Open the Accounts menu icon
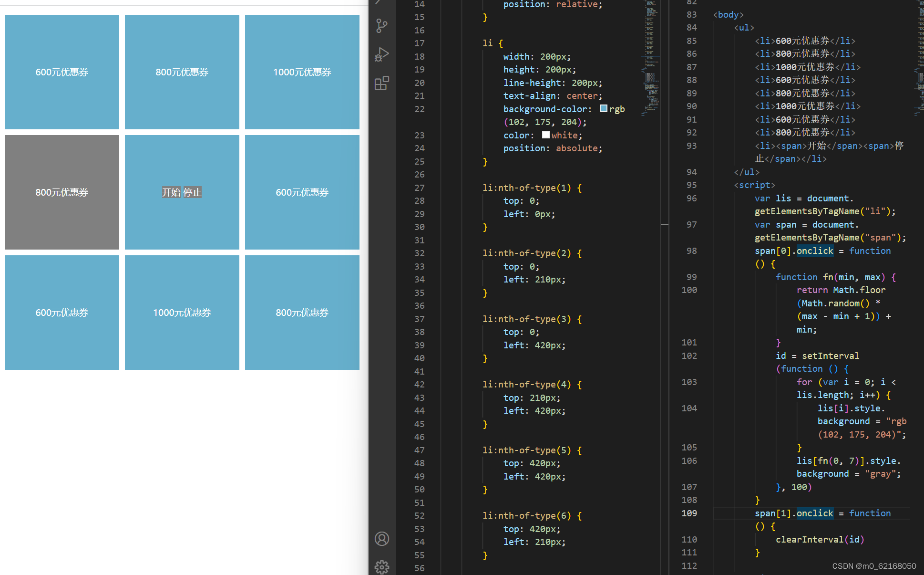 tap(381, 539)
